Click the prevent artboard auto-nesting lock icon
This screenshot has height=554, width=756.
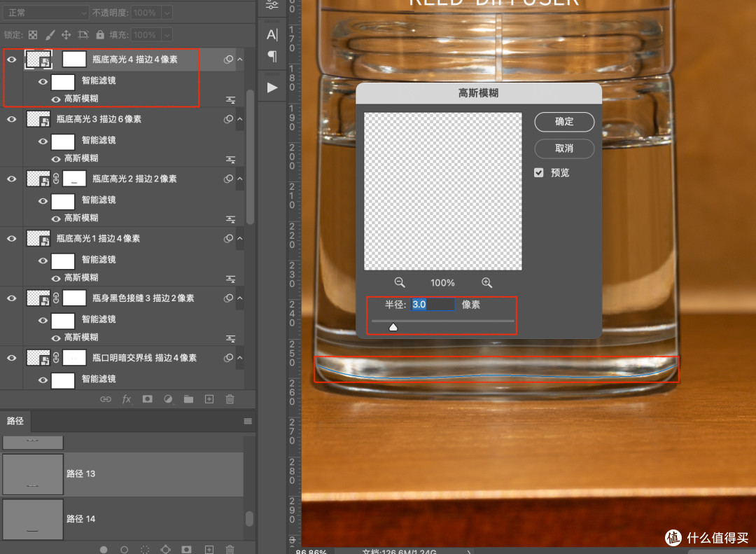tap(83, 35)
